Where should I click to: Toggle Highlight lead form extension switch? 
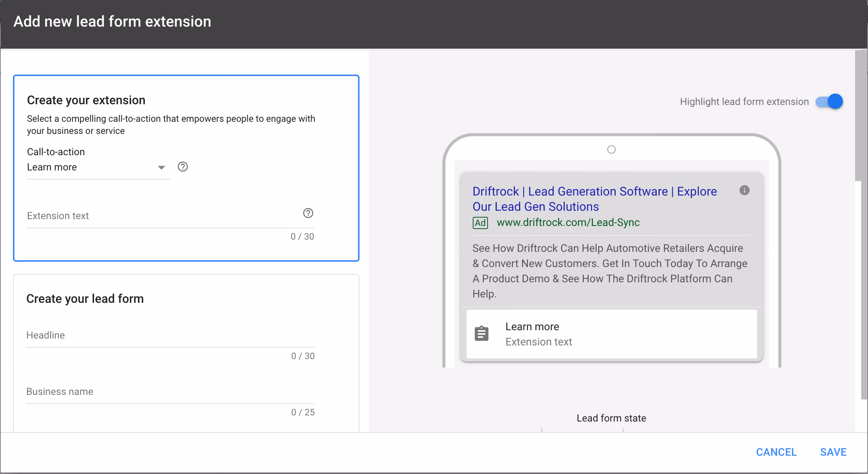click(829, 102)
